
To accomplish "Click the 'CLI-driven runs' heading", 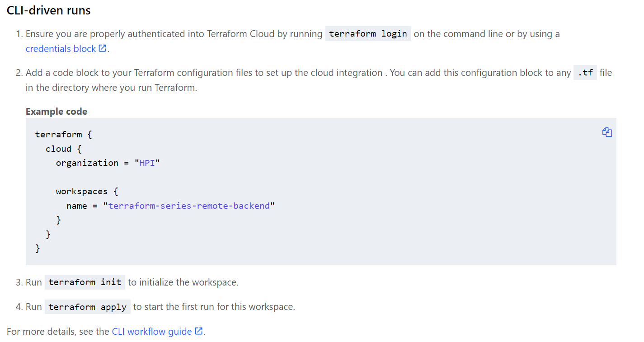I will [49, 10].
